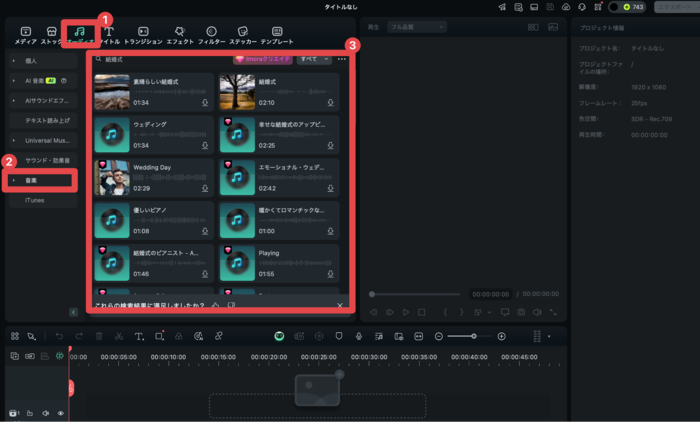This screenshot has width=700, height=422.
Task: Click the timeline zoom slider handle
Action: click(x=473, y=337)
